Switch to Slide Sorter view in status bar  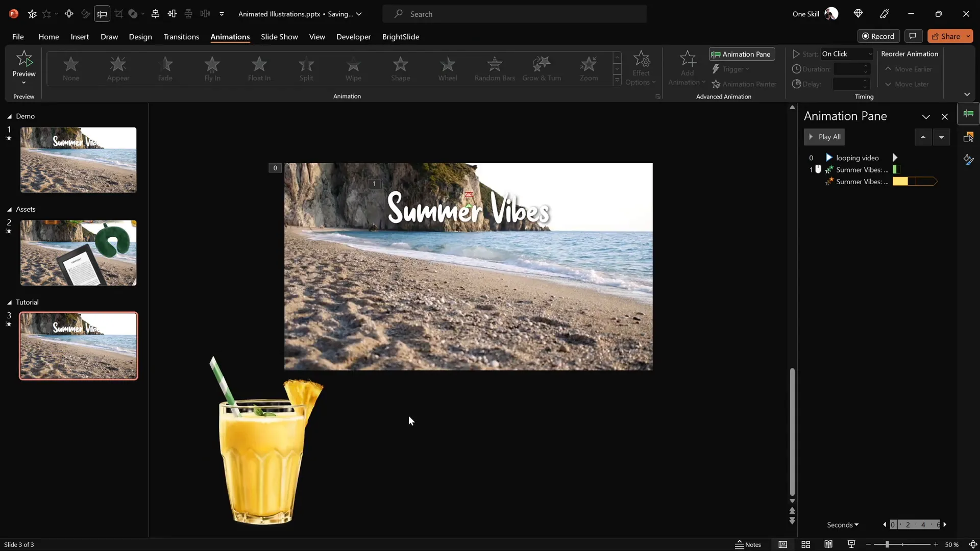tap(806, 544)
